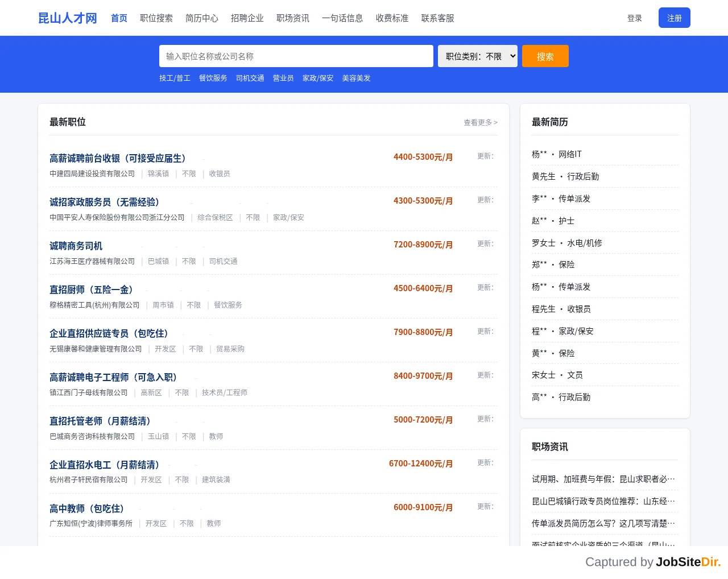Select 营业员 quick search tag
Viewport: 728px width, 579px height.
pyautogui.click(x=283, y=78)
